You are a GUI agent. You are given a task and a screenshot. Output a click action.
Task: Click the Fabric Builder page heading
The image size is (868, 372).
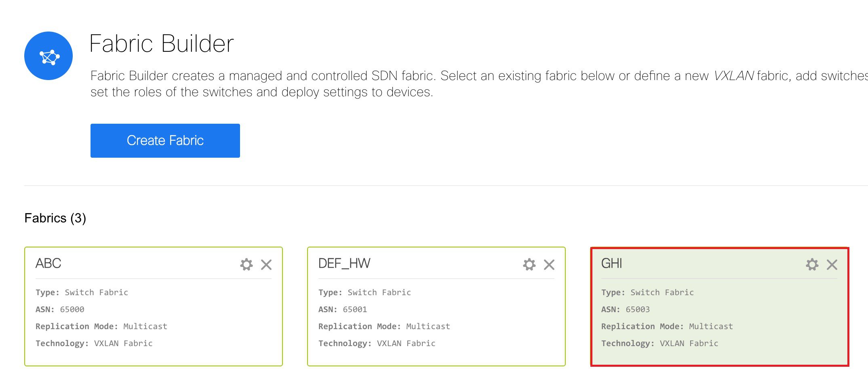coord(161,44)
